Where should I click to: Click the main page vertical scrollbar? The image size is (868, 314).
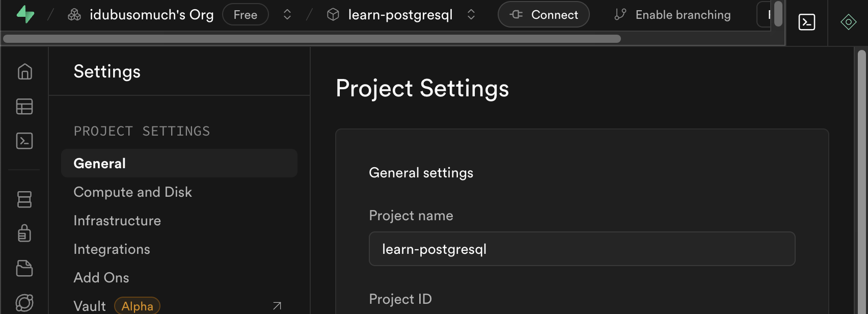click(862, 181)
